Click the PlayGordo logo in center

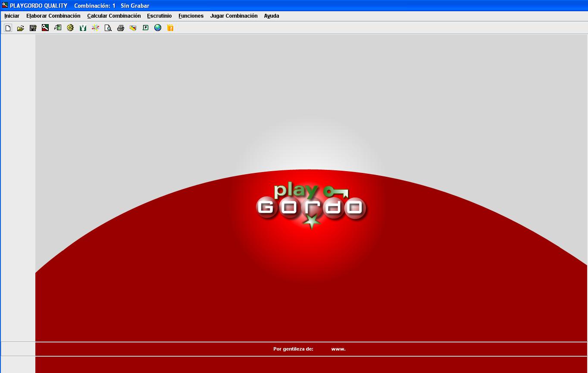coord(311,206)
